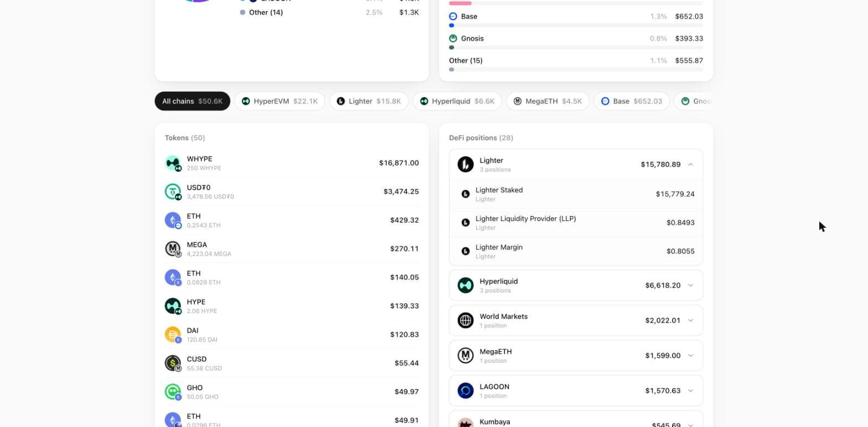The width and height of the screenshot is (868, 427).
Task: Click the Other (15) allocation bar
Action: coord(576,70)
